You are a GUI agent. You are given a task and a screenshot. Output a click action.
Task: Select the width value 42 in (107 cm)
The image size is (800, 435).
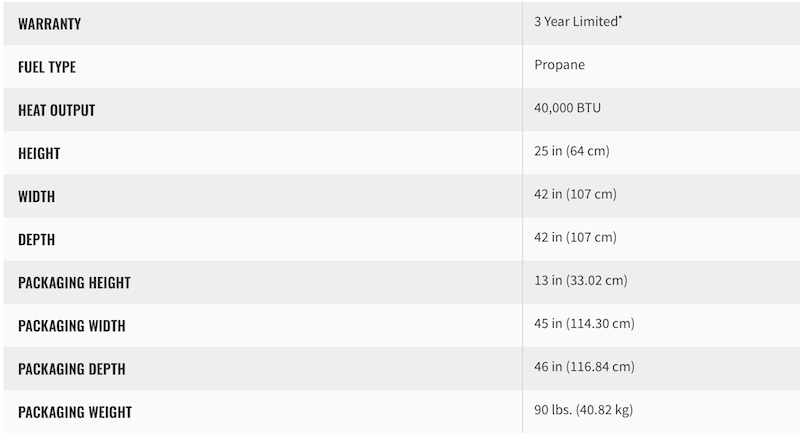[x=576, y=194]
